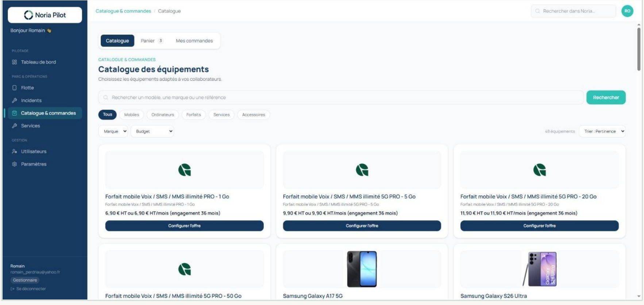
Task: Select the Flotte device icon
Action: (15, 88)
